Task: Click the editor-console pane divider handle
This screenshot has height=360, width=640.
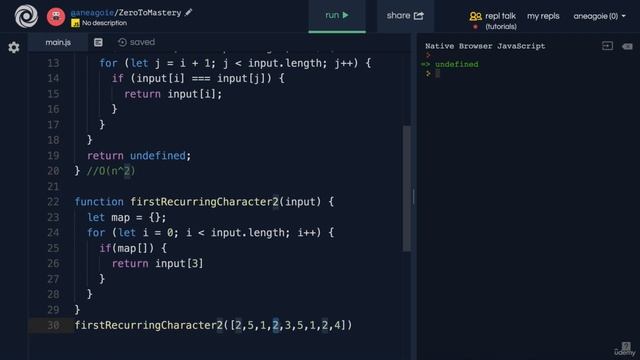Action: coord(413,197)
